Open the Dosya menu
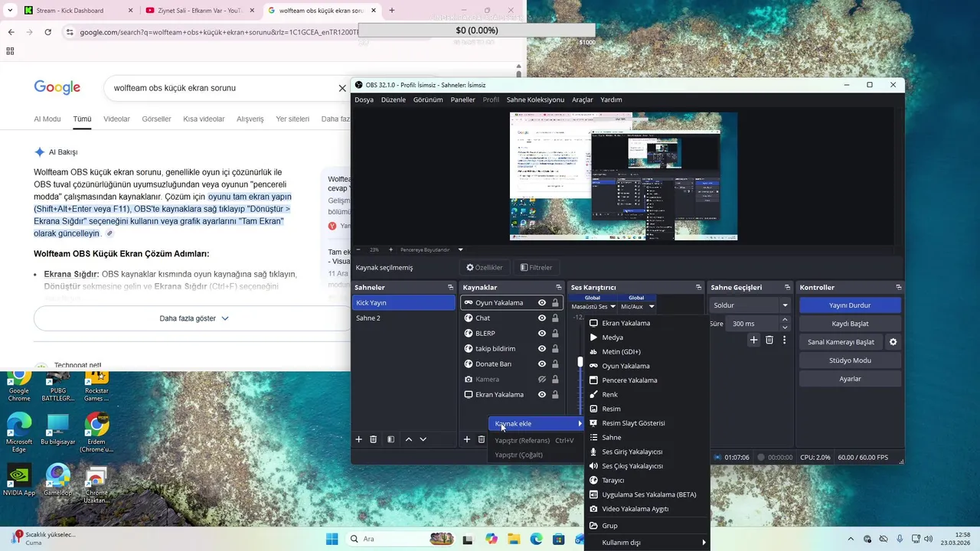The height and width of the screenshot is (551, 980). tap(364, 100)
